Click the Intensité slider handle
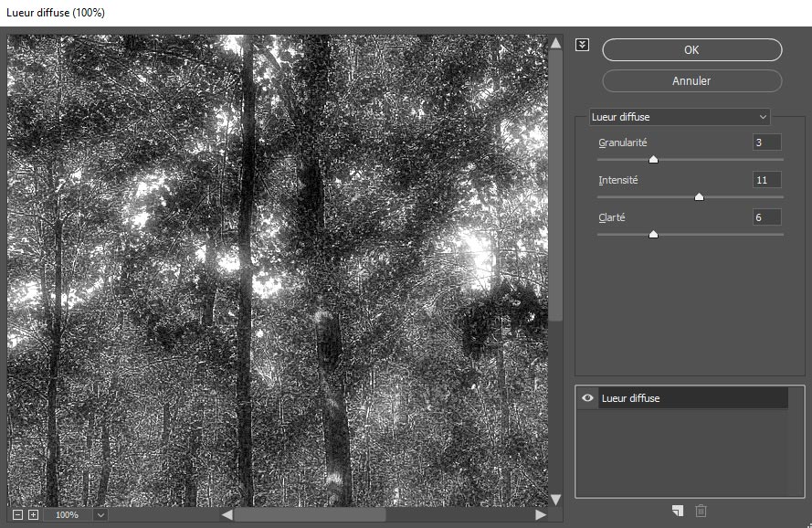This screenshot has height=528, width=812. click(699, 196)
